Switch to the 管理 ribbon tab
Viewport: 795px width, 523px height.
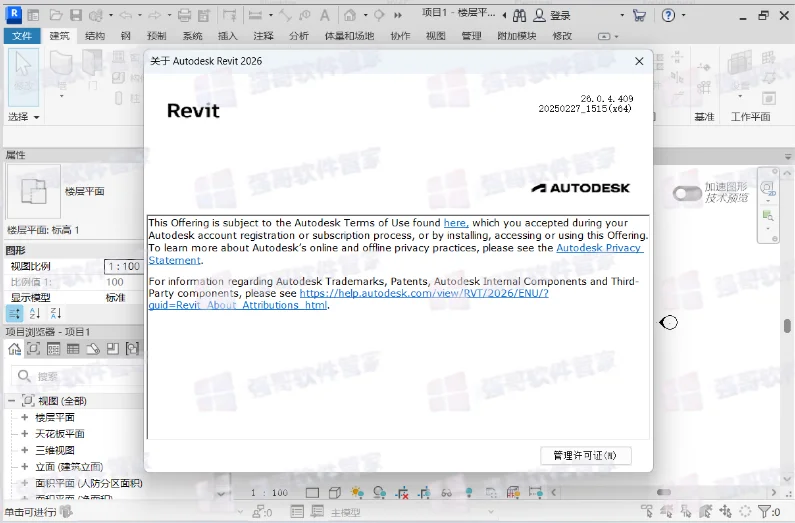471,36
